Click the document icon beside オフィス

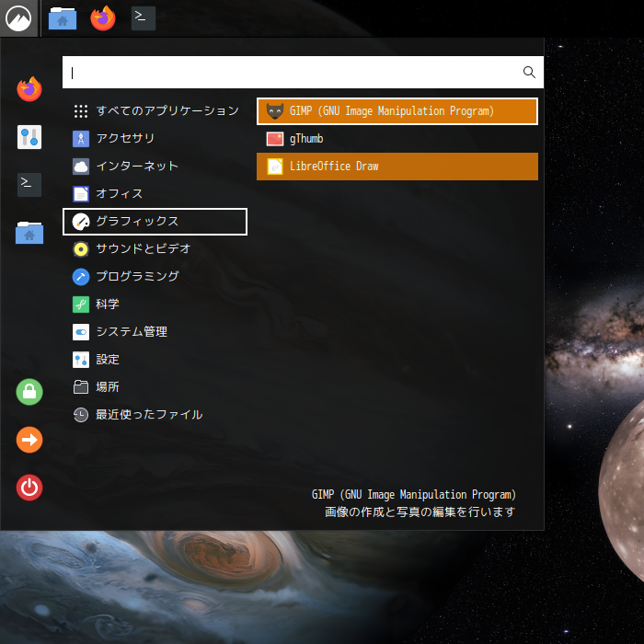click(x=81, y=194)
